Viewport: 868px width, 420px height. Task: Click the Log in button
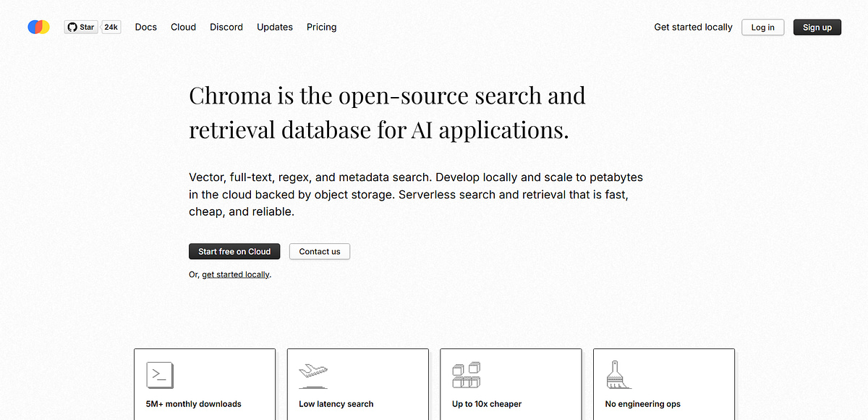click(763, 28)
